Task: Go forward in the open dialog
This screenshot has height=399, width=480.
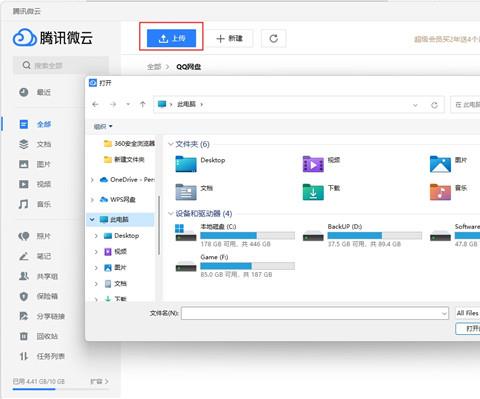Action: coord(113,105)
